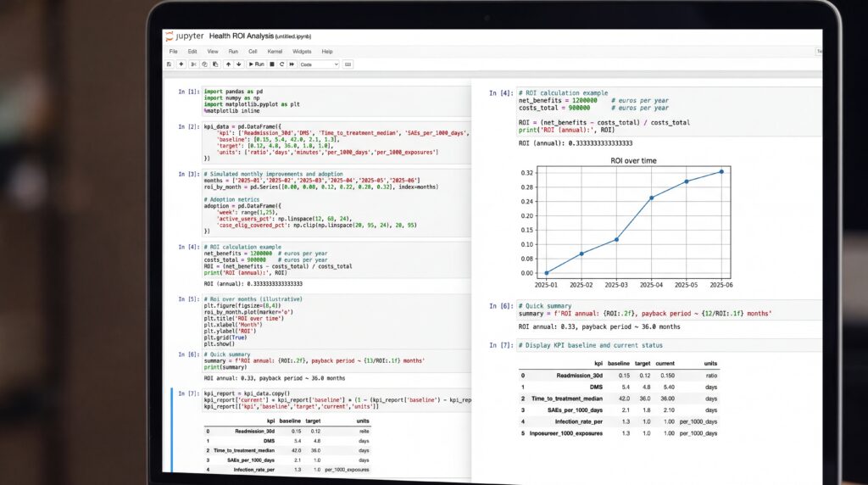
Task: Open the Widgets menu
Action: point(302,52)
